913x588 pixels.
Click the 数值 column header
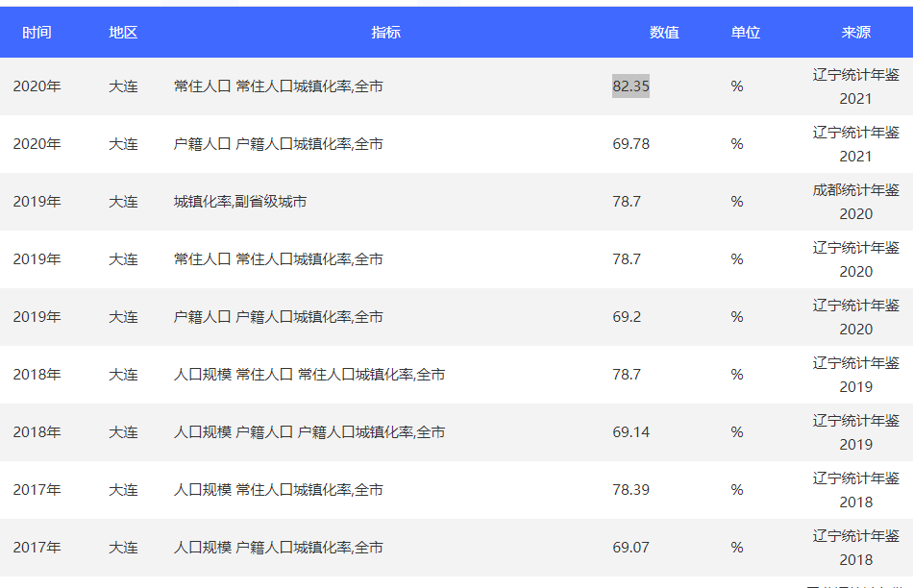[x=664, y=33]
